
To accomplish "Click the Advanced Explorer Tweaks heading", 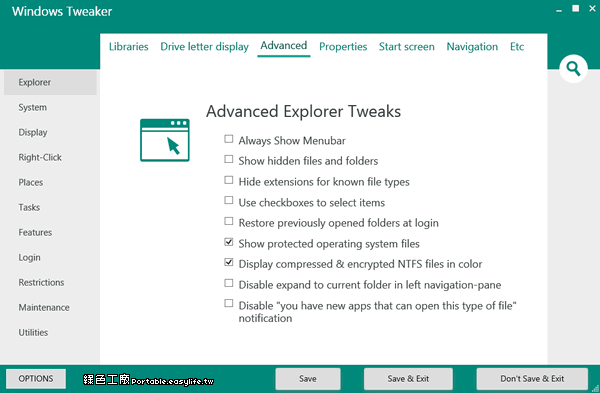I will click(x=303, y=111).
